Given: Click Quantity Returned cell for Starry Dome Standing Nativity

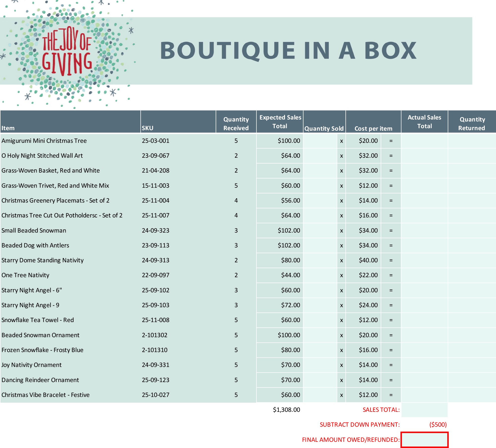Looking at the screenshot, I should click(472, 260).
